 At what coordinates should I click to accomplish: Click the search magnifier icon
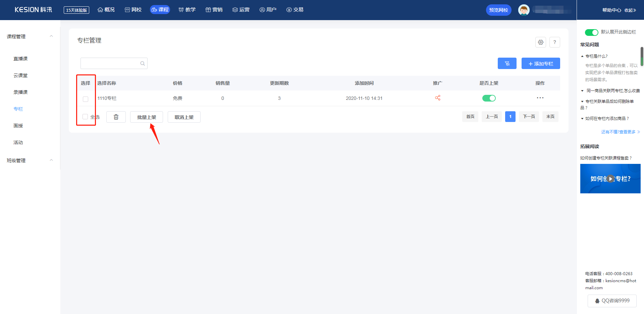[143, 63]
